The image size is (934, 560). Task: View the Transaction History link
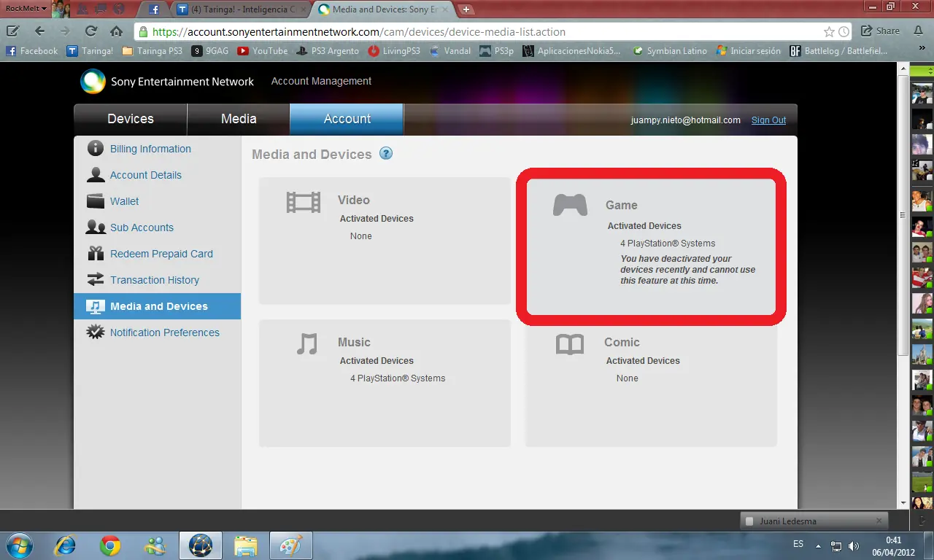coord(155,280)
